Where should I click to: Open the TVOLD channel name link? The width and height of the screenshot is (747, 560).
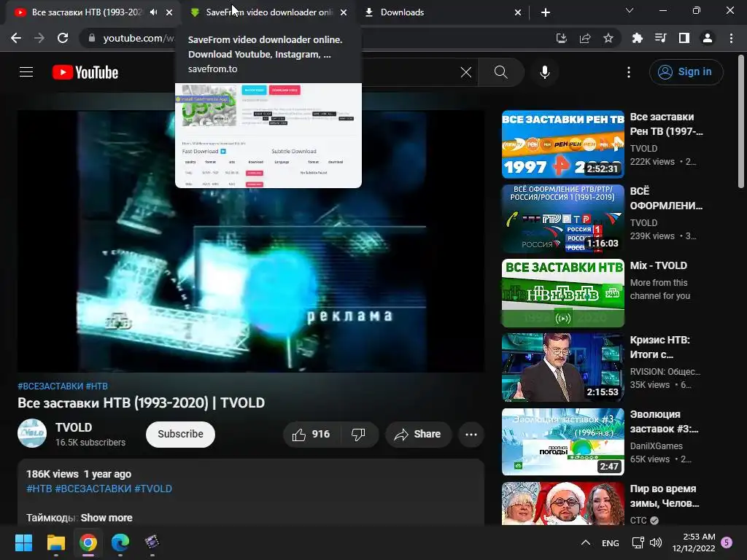coord(74,427)
